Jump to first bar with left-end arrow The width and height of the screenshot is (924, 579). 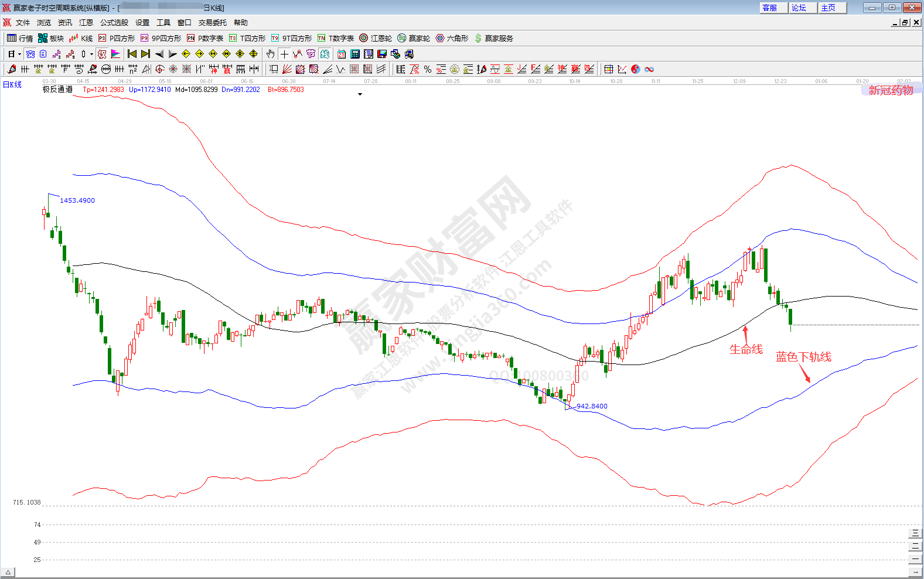coord(132,54)
